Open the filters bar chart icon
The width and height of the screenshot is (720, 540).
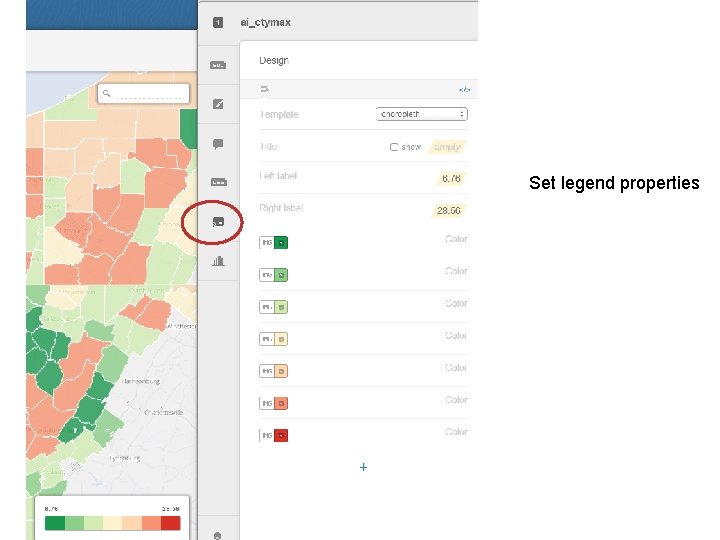[218, 261]
